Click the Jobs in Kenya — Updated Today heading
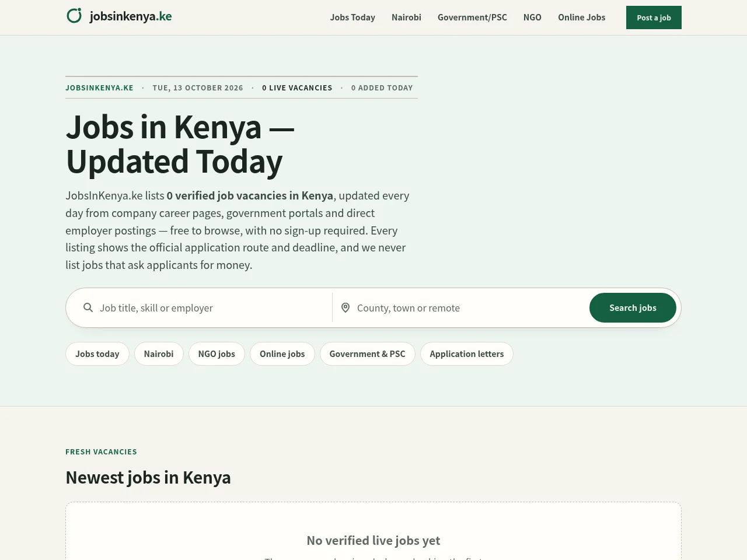Image resolution: width=747 pixels, height=560 pixels. [x=180, y=143]
